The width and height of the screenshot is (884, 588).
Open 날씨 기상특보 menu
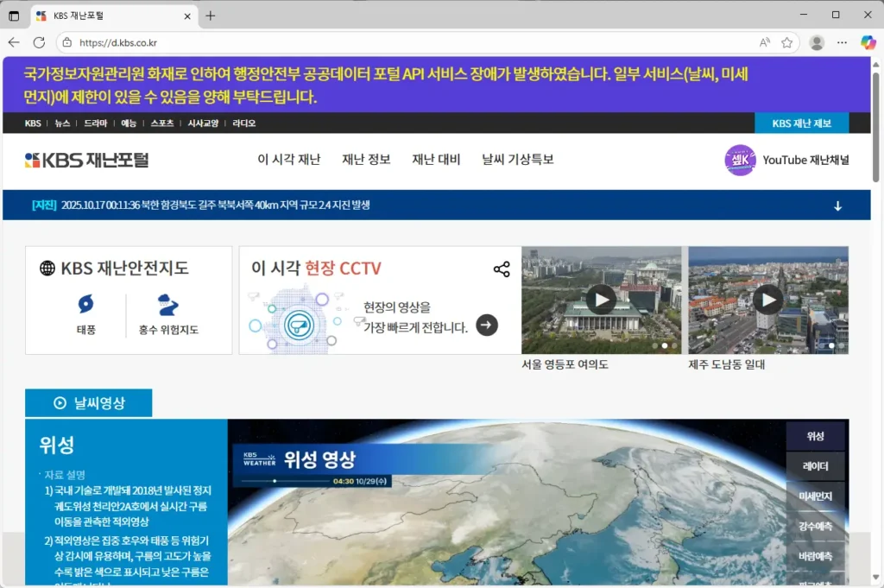click(x=518, y=160)
